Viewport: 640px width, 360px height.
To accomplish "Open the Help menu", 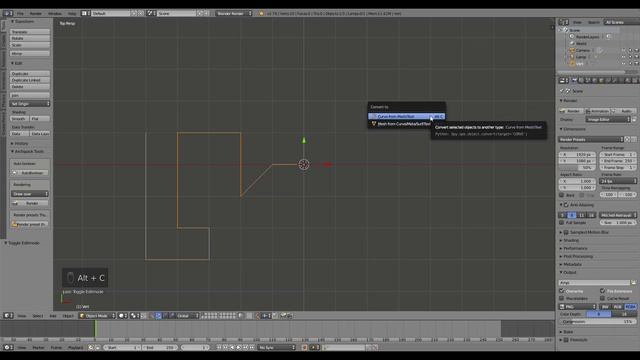I will (72, 13).
